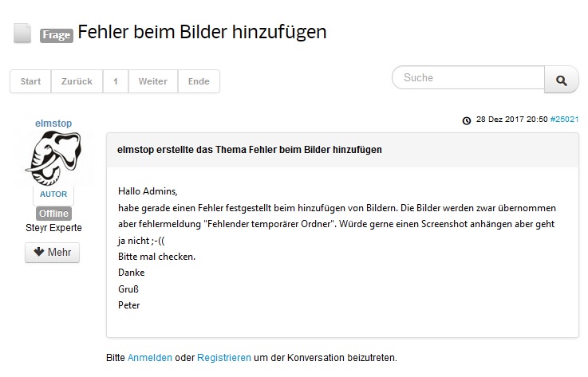Select page 1 in pagination
The image size is (588, 377).
coord(116,81)
